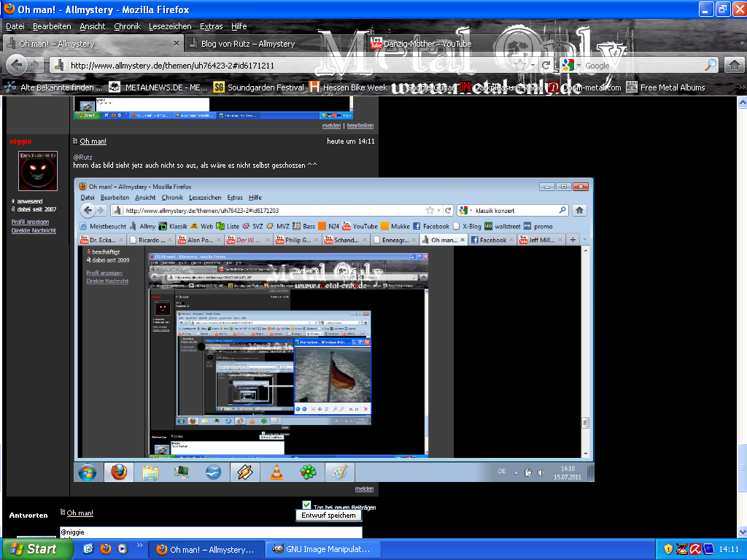The height and width of the screenshot is (560, 747).
Task: Click niggie's 'Direkte Nachricht' link
Action: [x=34, y=230]
